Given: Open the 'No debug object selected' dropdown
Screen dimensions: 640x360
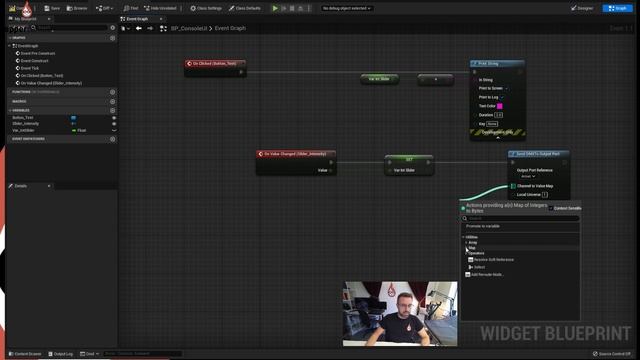Looking at the screenshot, I should [x=347, y=8].
